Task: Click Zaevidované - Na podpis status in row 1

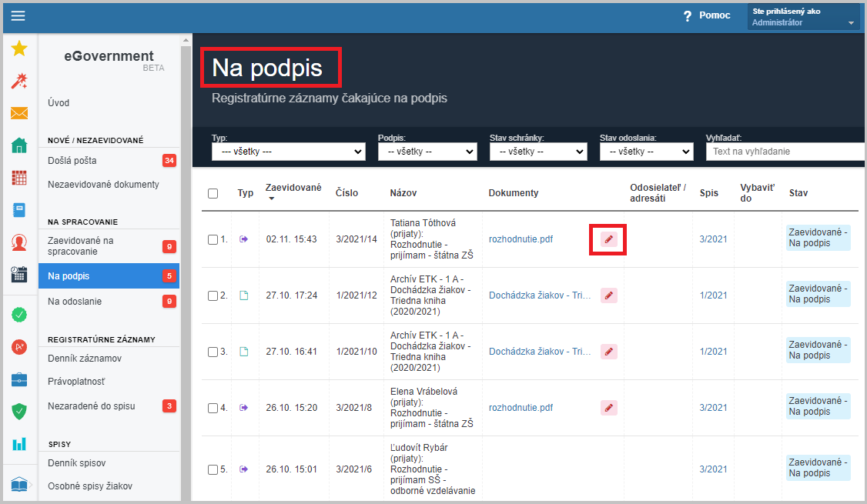Action: pos(818,238)
